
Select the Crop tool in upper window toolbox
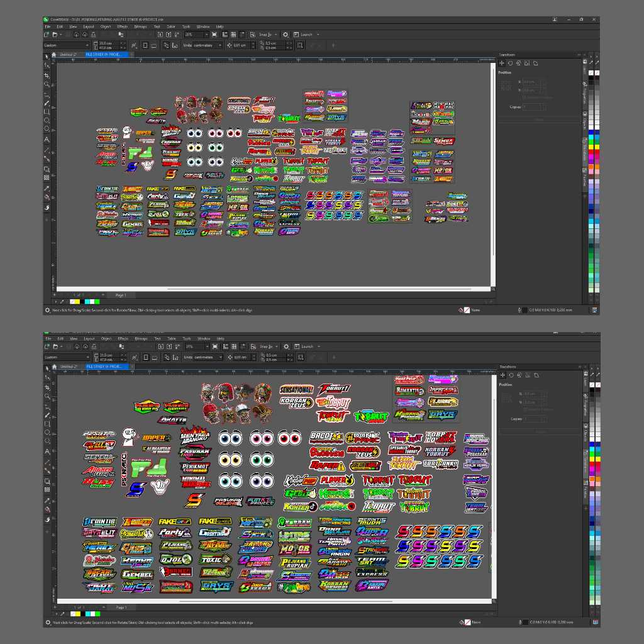coord(47,75)
